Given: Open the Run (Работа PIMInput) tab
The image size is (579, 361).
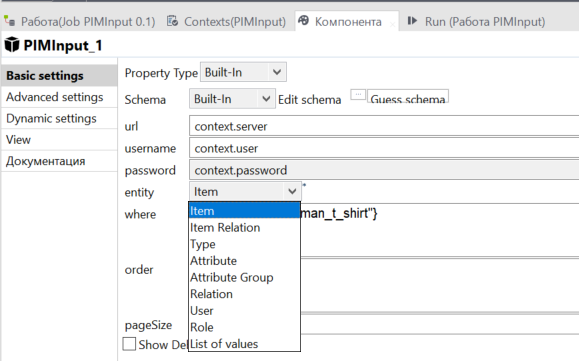Looking at the screenshot, I should [477, 21].
